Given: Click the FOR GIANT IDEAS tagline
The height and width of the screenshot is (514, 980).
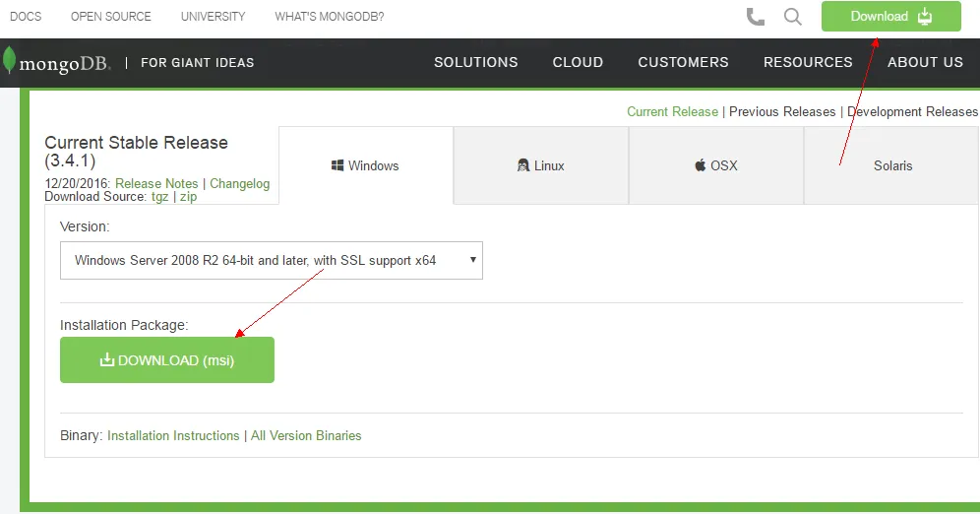Looking at the screenshot, I should click(x=198, y=63).
